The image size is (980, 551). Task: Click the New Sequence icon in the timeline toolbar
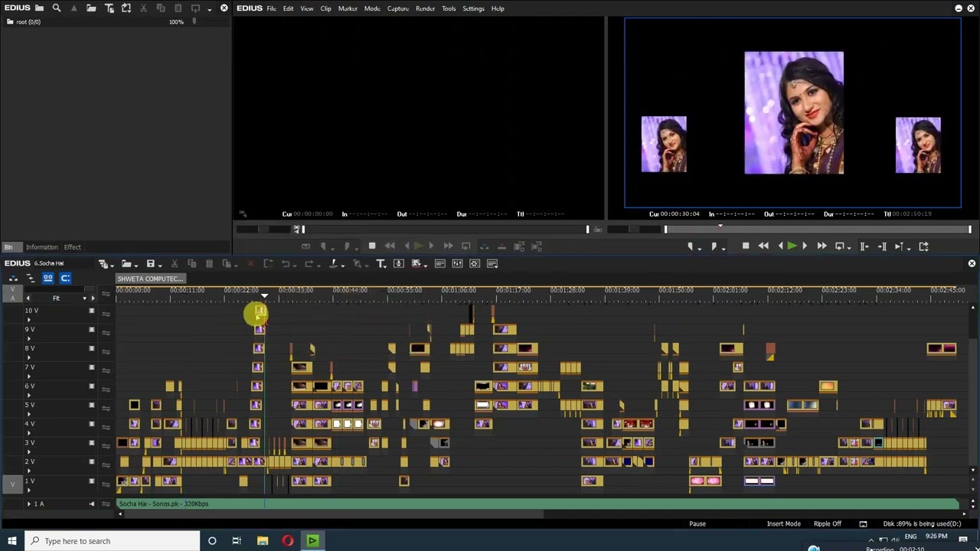[x=103, y=264]
